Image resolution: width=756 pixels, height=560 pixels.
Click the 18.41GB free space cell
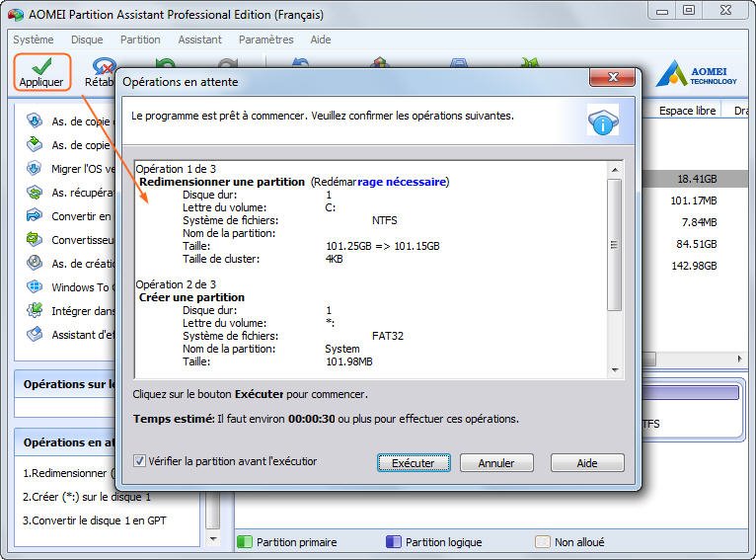697,179
